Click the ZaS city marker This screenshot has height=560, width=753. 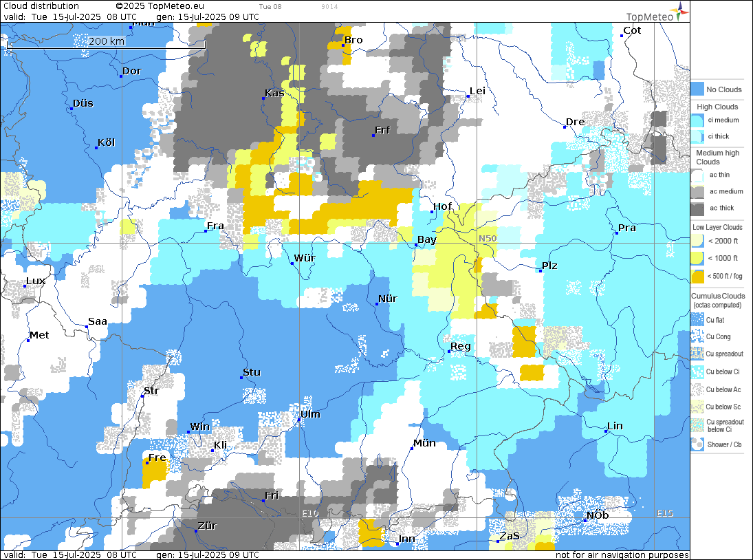pos(498,541)
